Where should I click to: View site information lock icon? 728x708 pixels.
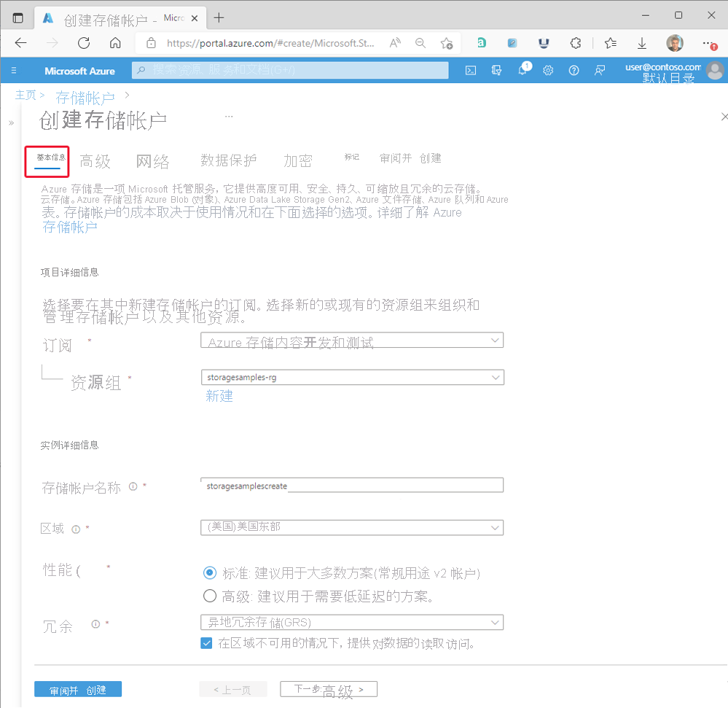[151, 43]
